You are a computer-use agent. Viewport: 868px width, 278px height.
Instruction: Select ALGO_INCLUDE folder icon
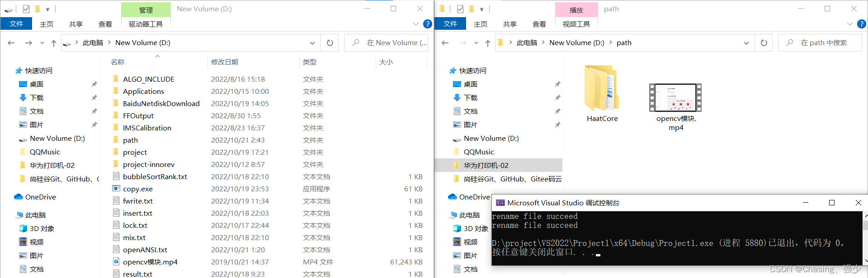point(116,79)
